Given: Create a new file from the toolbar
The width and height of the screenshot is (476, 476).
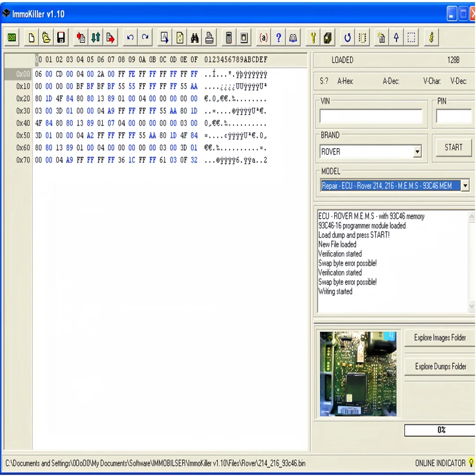Looking at the screenshot, I should point(31,37).
